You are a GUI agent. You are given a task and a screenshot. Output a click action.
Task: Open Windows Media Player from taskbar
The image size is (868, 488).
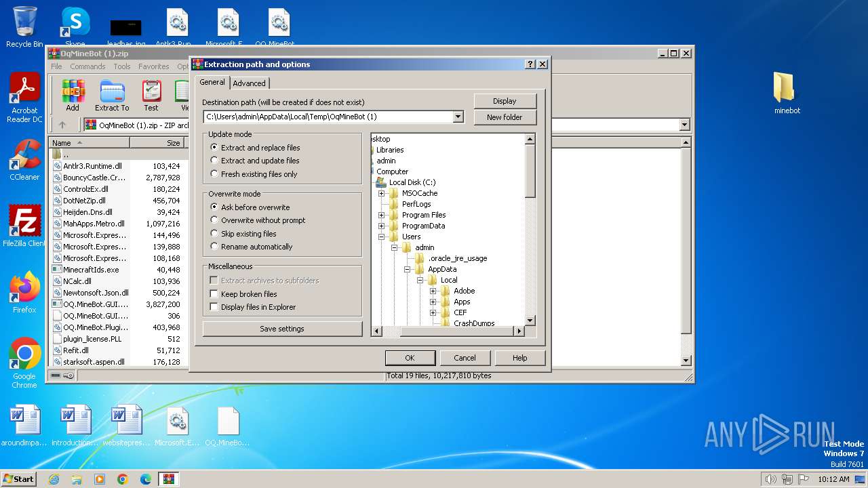click(100, 479)
